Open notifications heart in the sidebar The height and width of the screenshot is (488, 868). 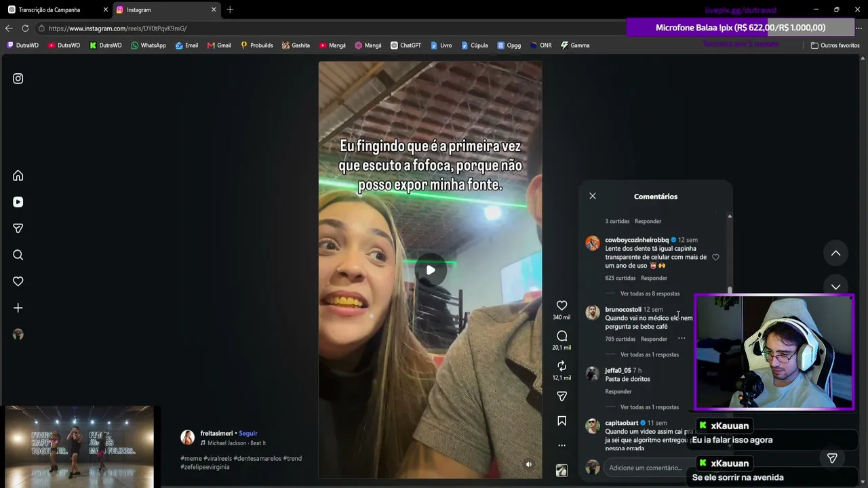(18, 281)
